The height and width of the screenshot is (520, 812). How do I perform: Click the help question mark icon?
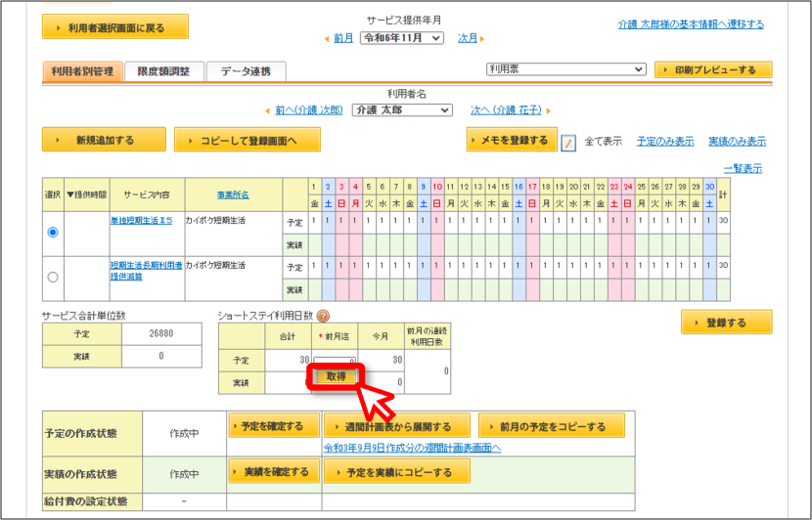(323, 315)
